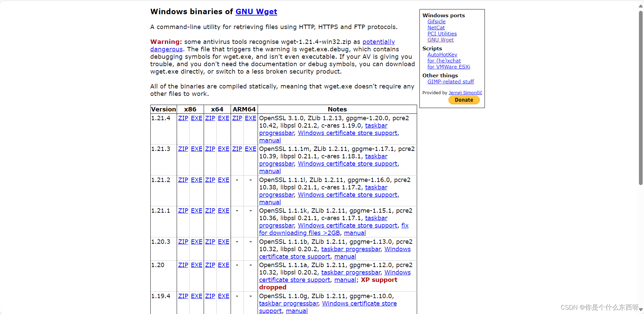Click the page scrollbar up arrow
The height and width of the screenshot is (314, 644).
641,6
